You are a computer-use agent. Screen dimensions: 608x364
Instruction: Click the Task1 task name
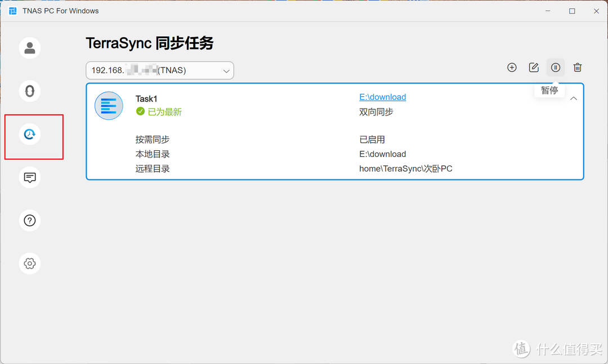click(146, 98)
